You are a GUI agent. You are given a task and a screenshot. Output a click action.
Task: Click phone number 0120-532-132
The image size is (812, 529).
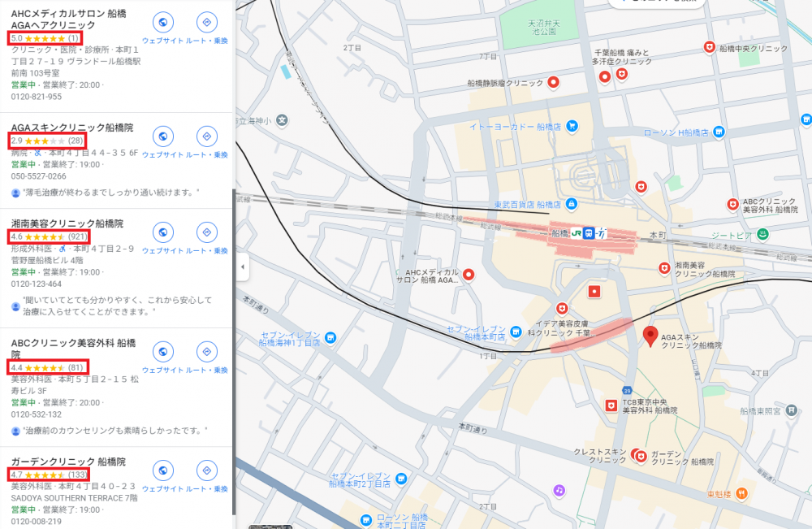coord(37,414)
